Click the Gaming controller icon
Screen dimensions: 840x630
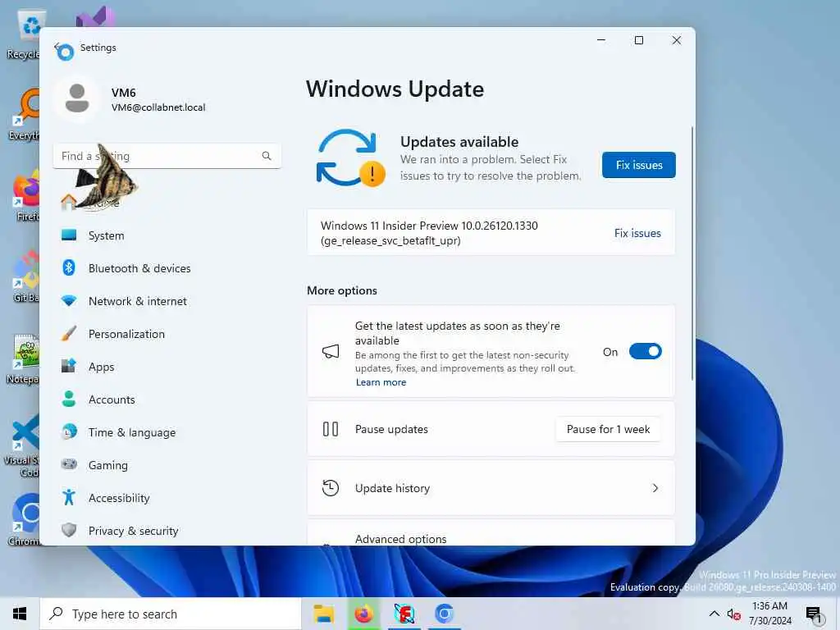(x=69, y=464)
